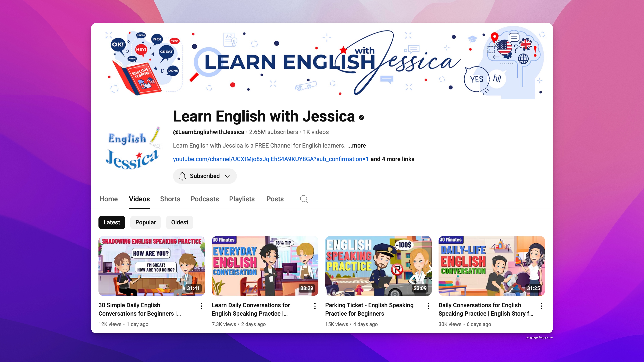
Task: Play the Shadowing English Speaking Practice thumbnail
Action: 152,266
